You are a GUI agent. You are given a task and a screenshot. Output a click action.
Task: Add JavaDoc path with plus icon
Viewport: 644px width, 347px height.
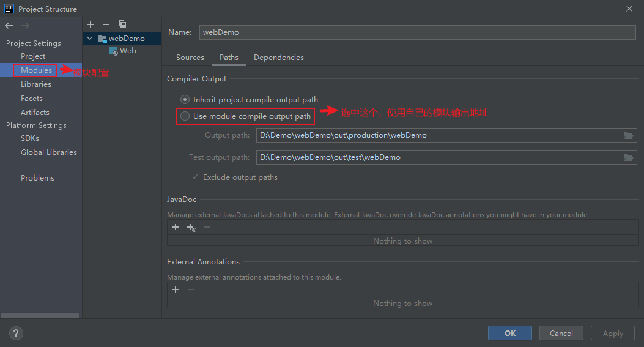(176, 227)
